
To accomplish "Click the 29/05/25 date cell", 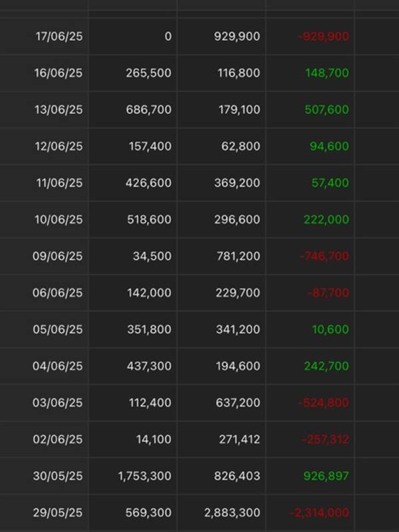I will coord(58,513).
